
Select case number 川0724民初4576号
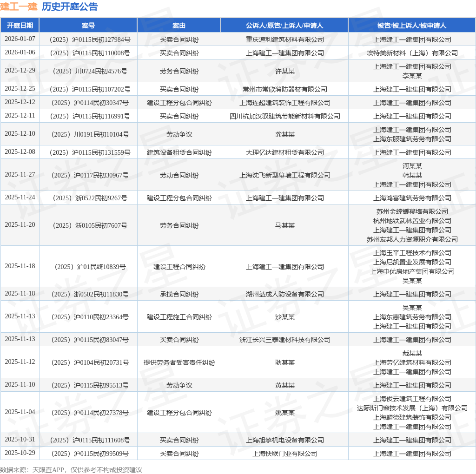point(90,71)
